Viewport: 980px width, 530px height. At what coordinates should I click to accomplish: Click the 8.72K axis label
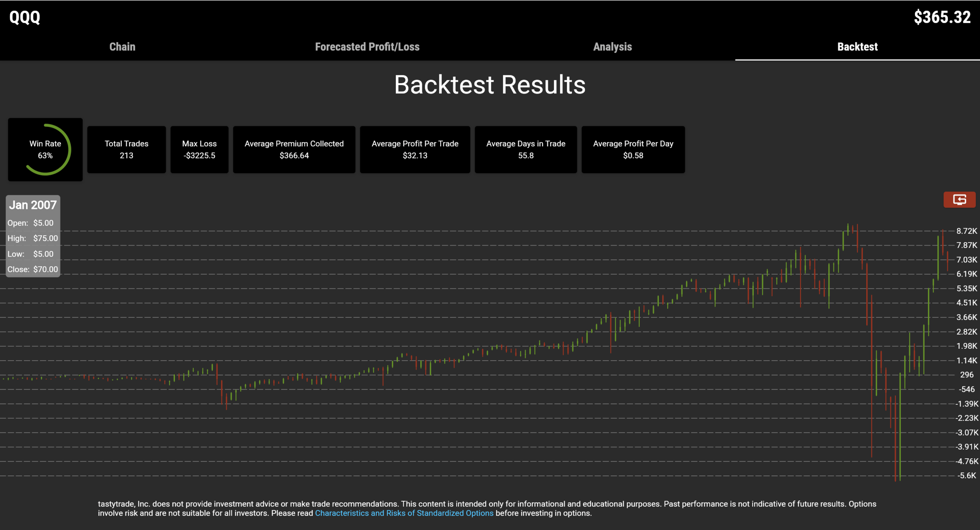pos(967,231)
